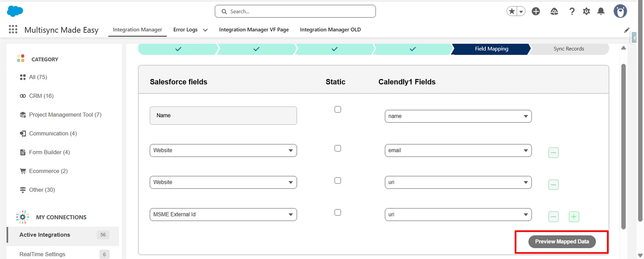Click the All category grid icon

click(x=23, y=77)
